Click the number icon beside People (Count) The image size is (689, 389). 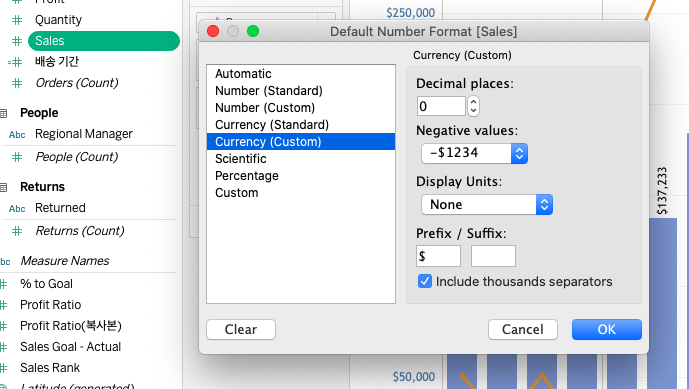click(17, 157)
